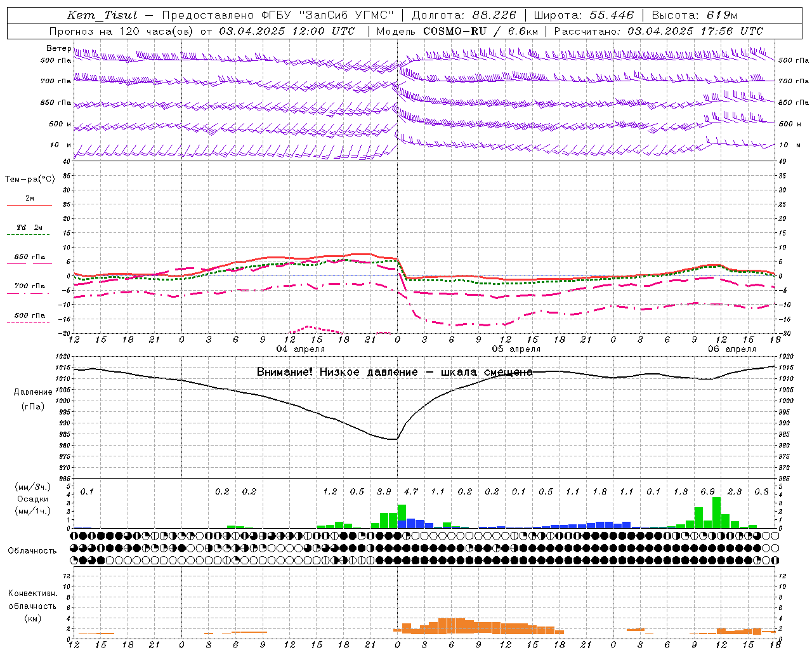
Task: Click the Td 2м legend entry
Action: coord(30,227)
